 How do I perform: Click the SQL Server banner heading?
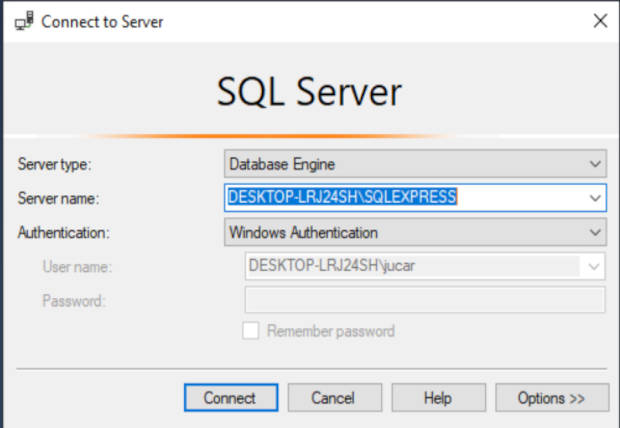tap(309, 92)
